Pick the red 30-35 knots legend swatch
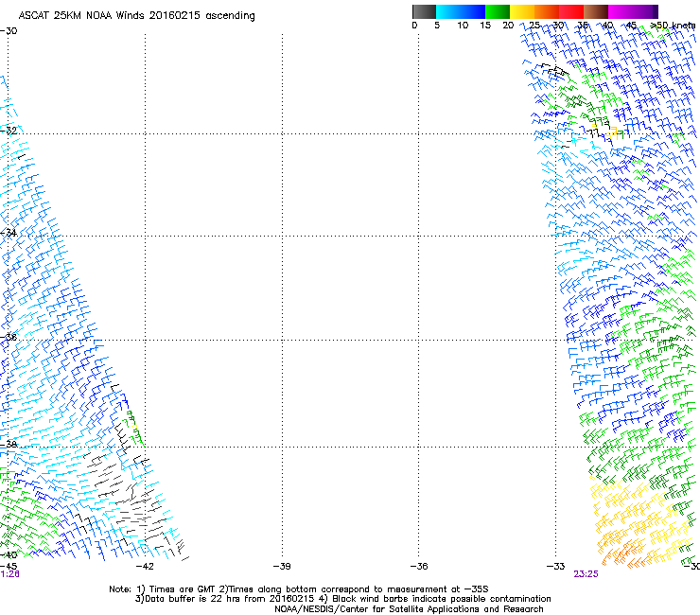The image size is (700, 615). 571,11
